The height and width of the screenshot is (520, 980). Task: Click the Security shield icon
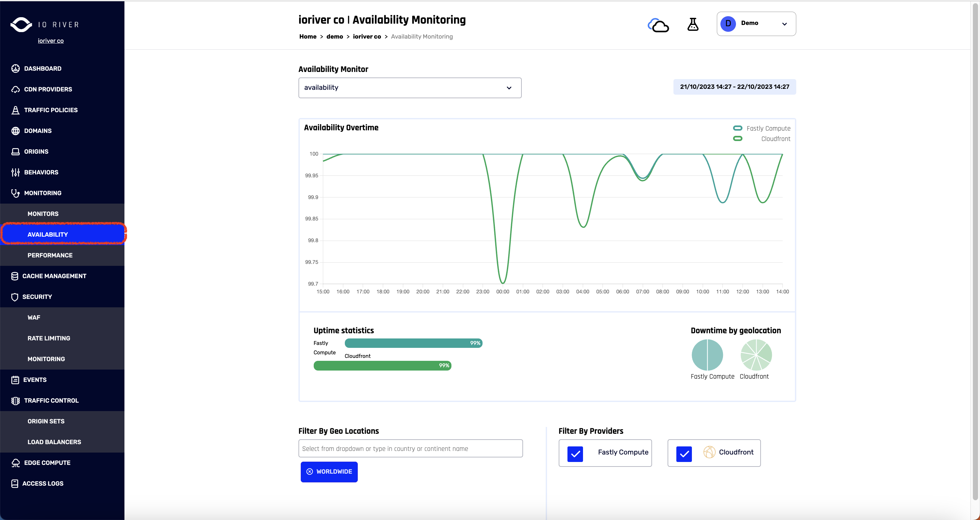(15, 297)
